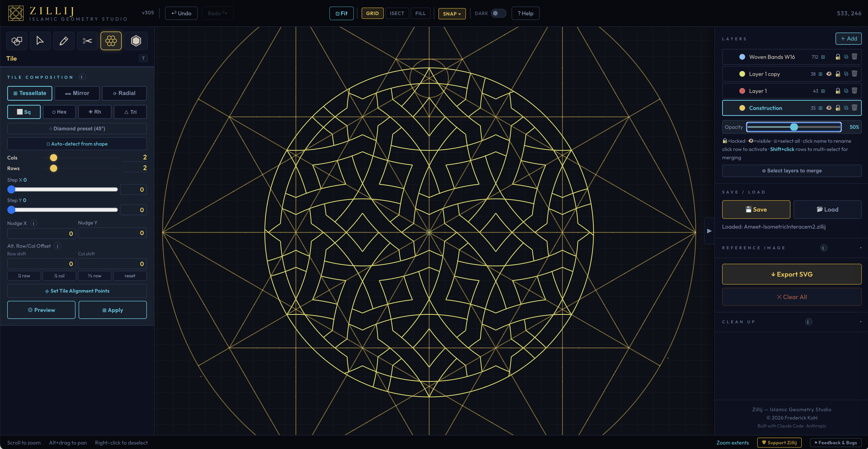The height and width of the screenshot is (449, 868).
Task: Collapse right panel with arrow handle
Action: coord(709,231)
